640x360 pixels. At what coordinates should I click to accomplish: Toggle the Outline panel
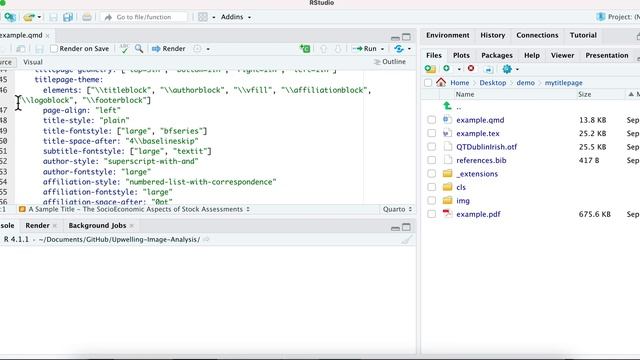[390, 62]
